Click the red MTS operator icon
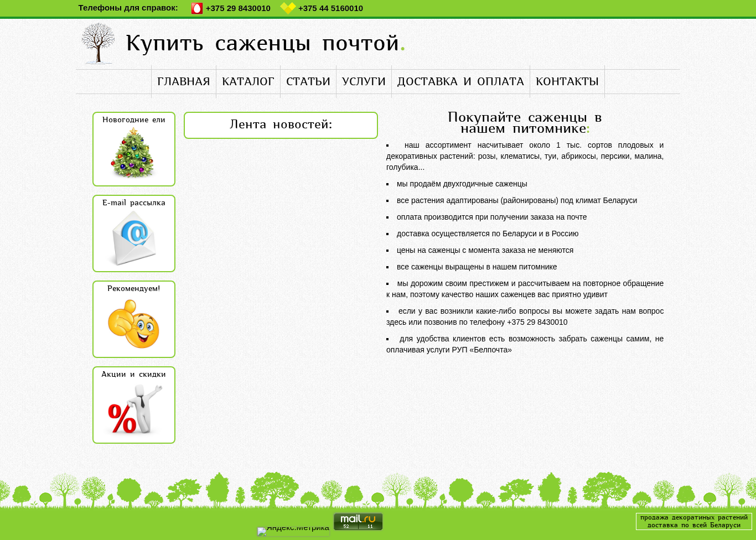The width and height of the screenshot is (756, 540). coord(197,8)
